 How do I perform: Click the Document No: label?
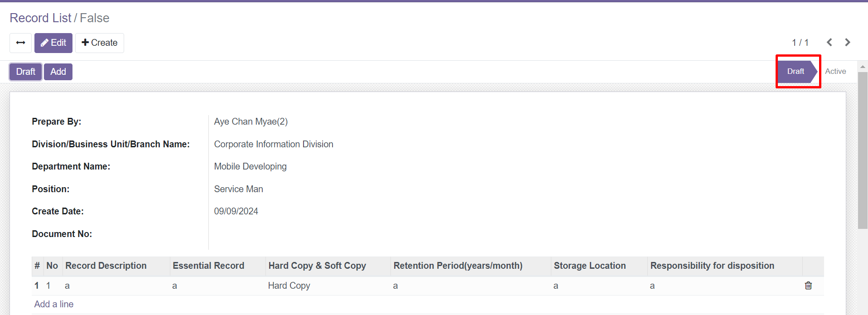point(62,234)
